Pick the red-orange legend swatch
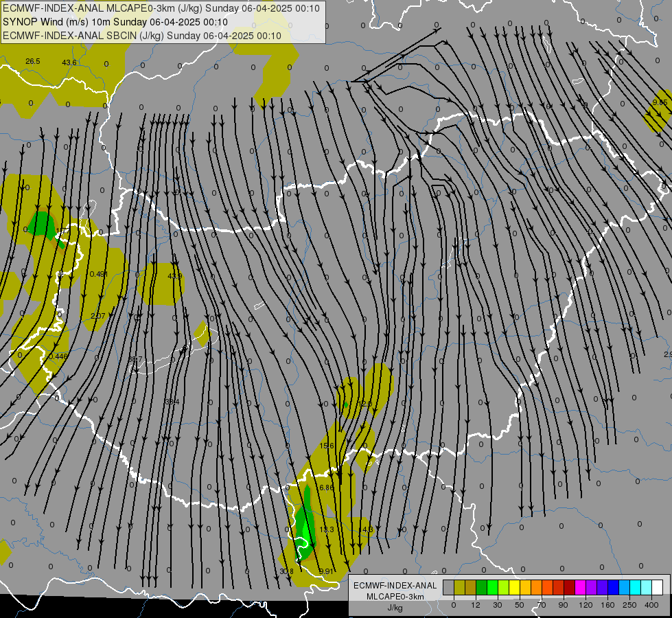This screenshot has width=672, height=618. pos(547,587)
